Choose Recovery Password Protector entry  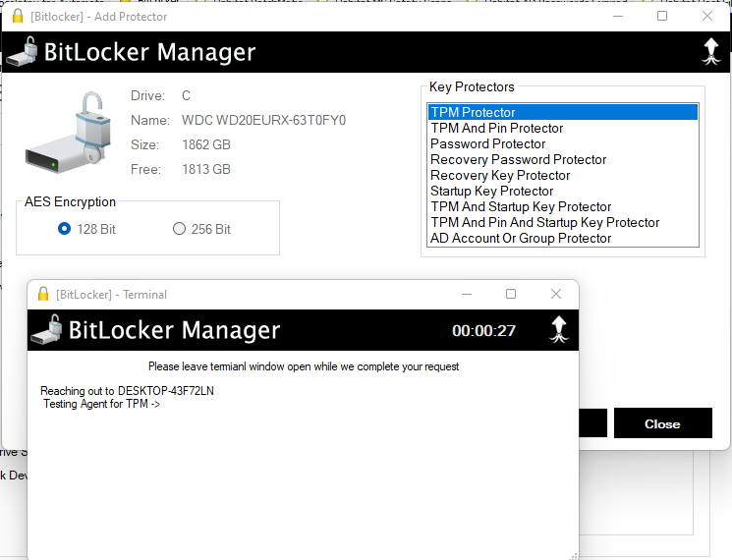click(x=563, y=159)
